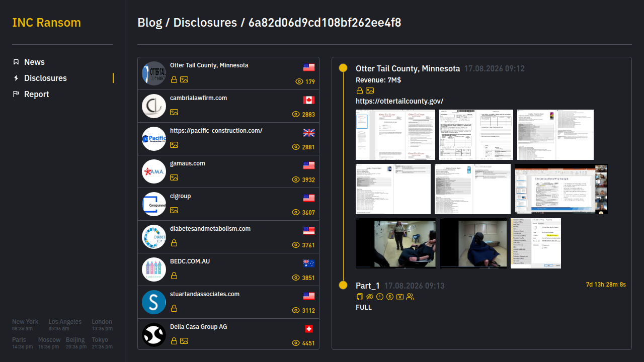Open the BEDC.COM.AU list entry
The width and height of the screenshot is (644, 362).
pyautogui.click(x=228, y=269)
